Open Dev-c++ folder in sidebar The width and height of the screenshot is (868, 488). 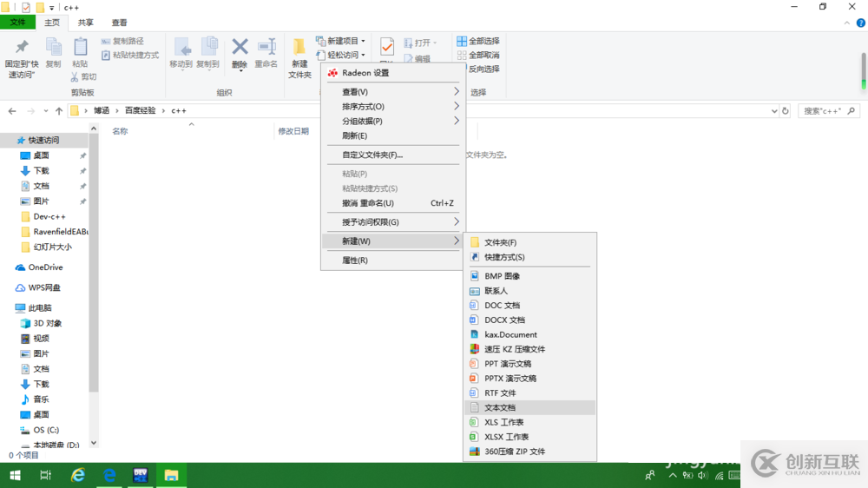49,216
